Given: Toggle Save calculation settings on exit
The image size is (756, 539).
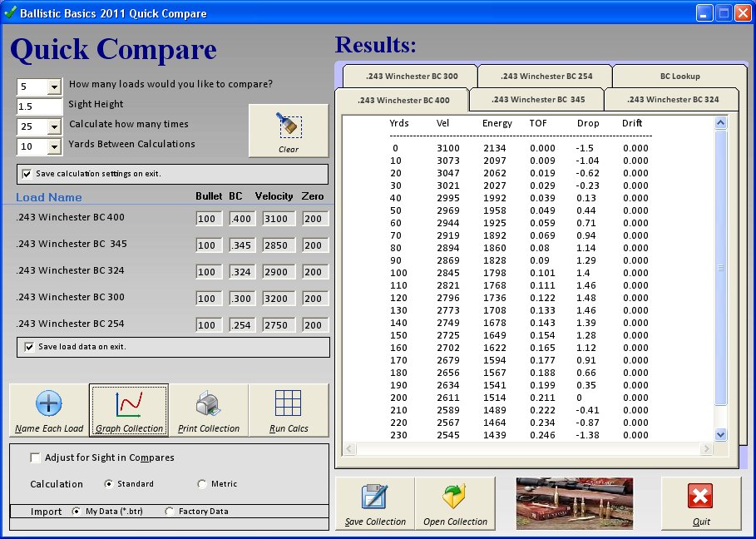Looking at the screenshot, I should (x=27, y=174).
